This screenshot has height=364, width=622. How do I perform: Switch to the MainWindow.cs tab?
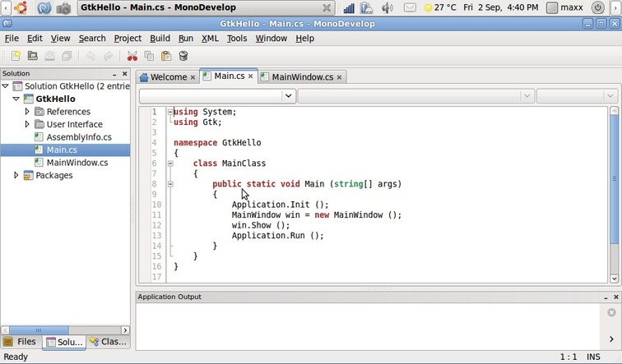point(302,77)
